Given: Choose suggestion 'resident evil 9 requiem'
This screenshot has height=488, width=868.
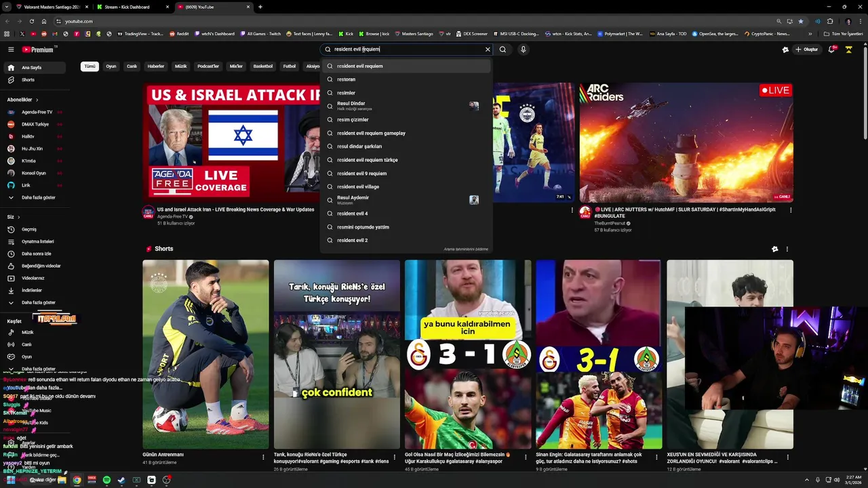Looking at the screenshot, I should (406, 174).
